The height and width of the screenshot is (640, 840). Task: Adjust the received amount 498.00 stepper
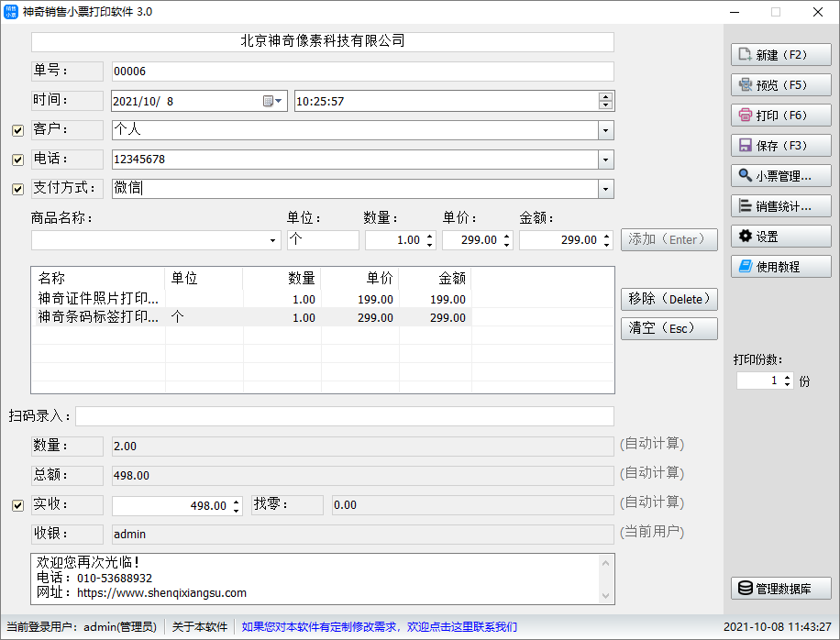tap(237, 505)
